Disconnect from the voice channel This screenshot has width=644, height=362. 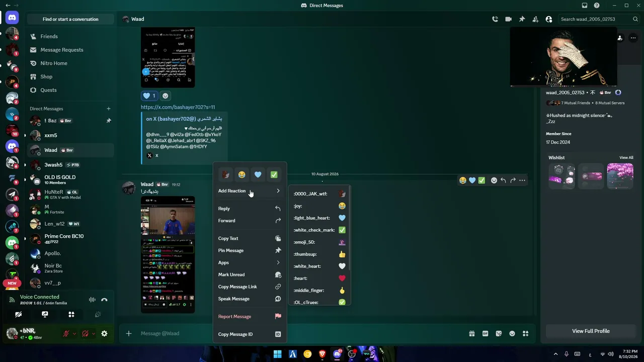(x=104, y=300)
